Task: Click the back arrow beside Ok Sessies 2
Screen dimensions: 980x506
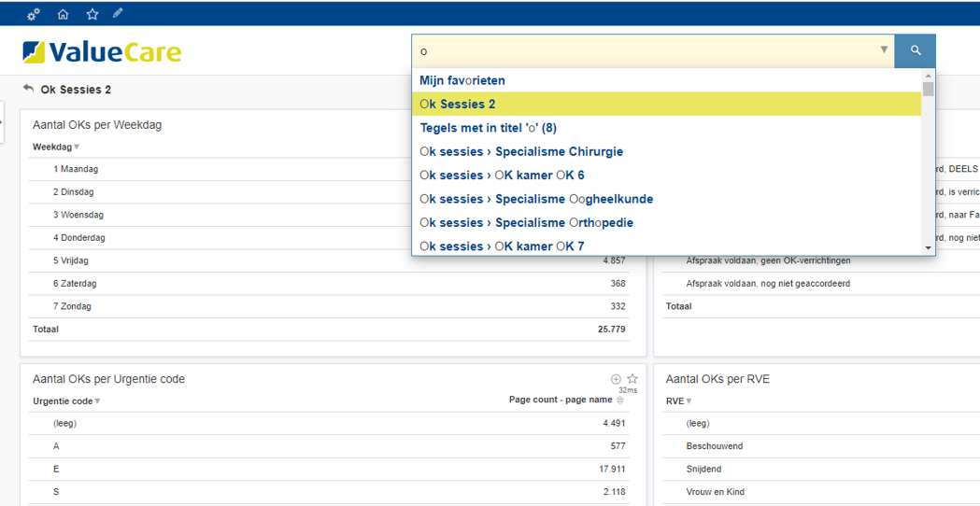Action: tap(28, 89)
